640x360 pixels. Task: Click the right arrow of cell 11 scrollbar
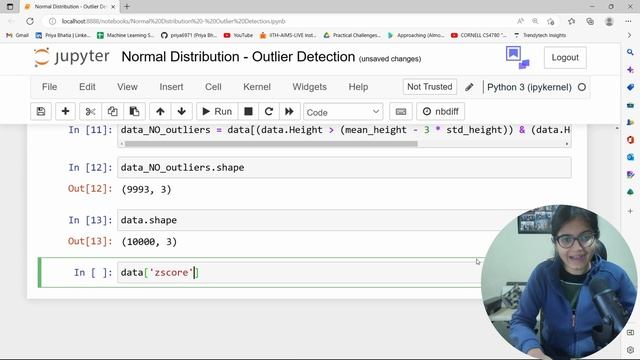pos(567,144)
